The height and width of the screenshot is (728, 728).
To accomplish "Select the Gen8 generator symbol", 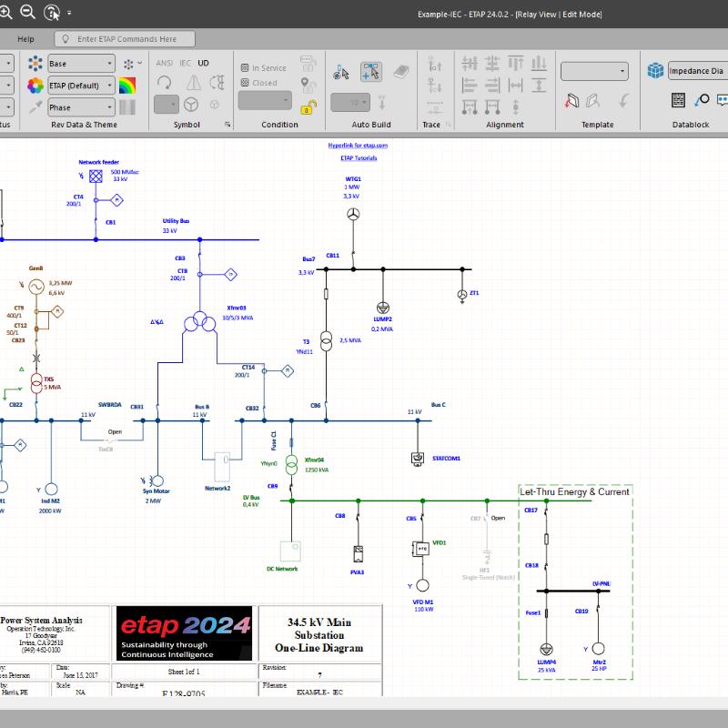I will tap(36, 287).
